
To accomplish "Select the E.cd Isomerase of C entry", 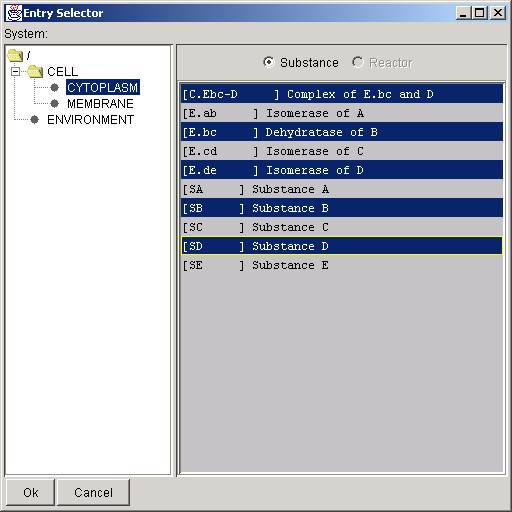I will [342, 151].
